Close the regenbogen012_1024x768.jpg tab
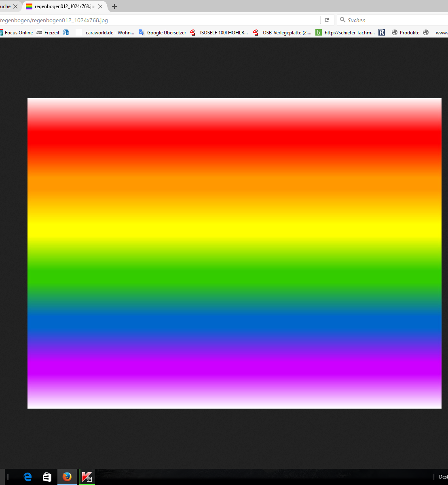Viewport: 448px width, 485px height. [100, 6]
